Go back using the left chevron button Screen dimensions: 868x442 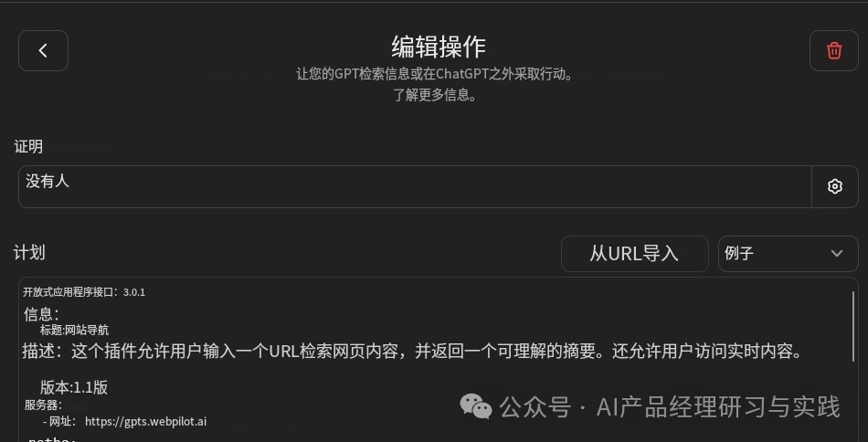43,51
